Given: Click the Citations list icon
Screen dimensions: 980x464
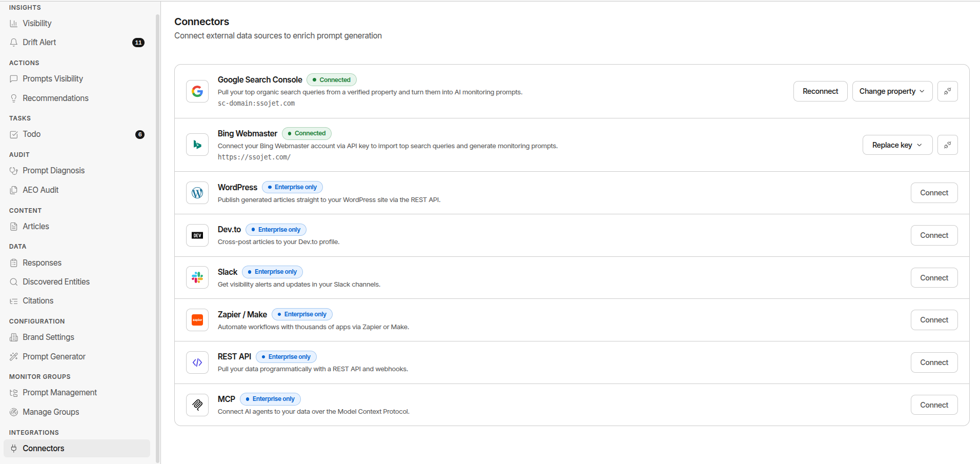Looking at the screenshot, I should click(14, 301).
